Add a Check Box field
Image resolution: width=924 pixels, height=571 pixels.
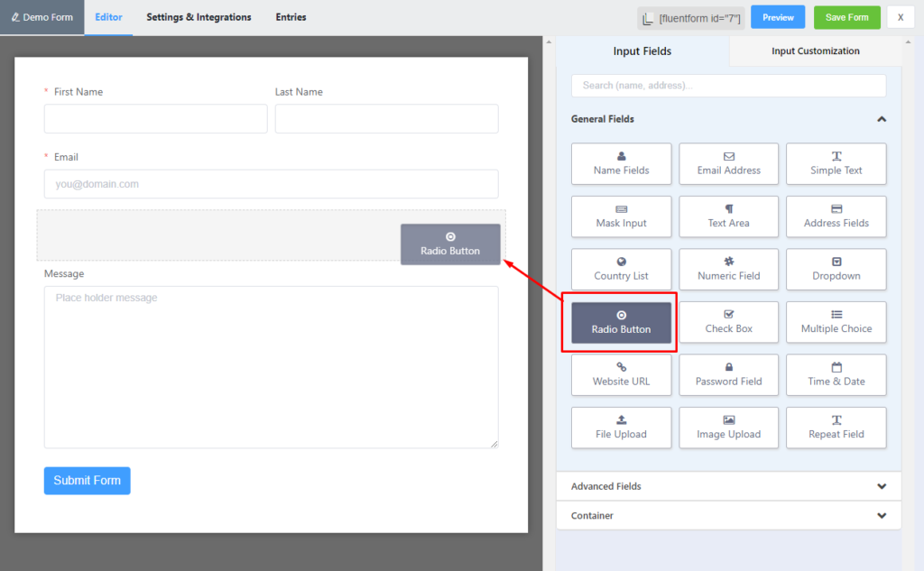[x=728, y=322]
